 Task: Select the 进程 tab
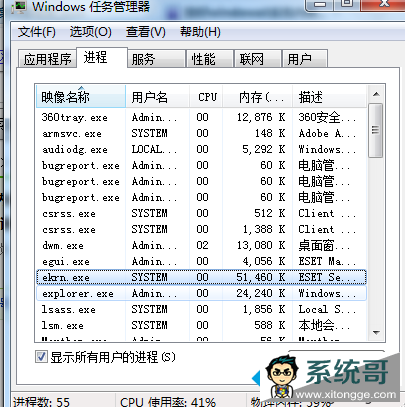[102, 58]
